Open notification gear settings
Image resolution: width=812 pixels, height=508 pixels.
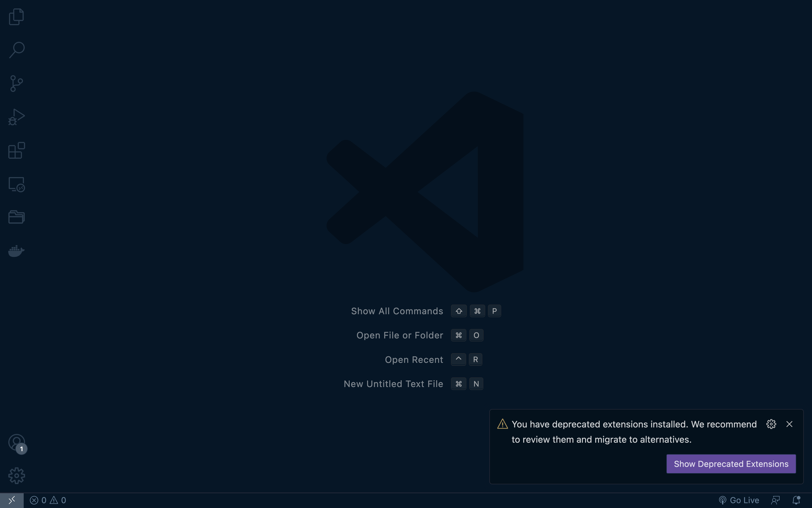771,424
